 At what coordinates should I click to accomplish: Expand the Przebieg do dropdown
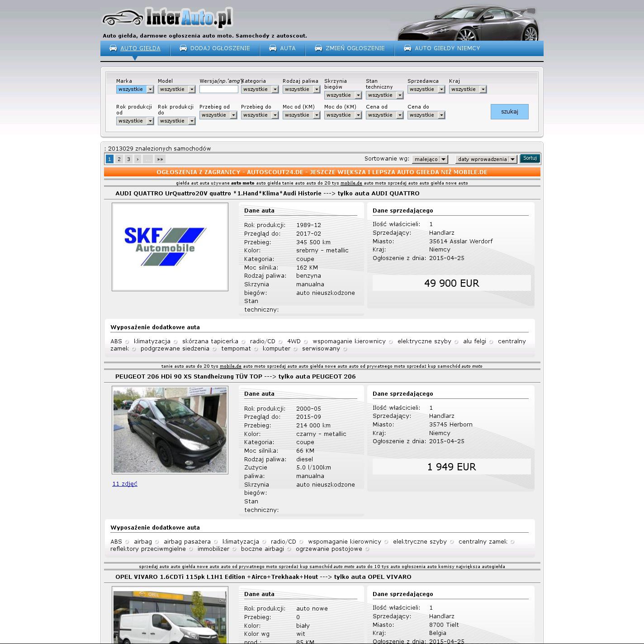point(260,115)
